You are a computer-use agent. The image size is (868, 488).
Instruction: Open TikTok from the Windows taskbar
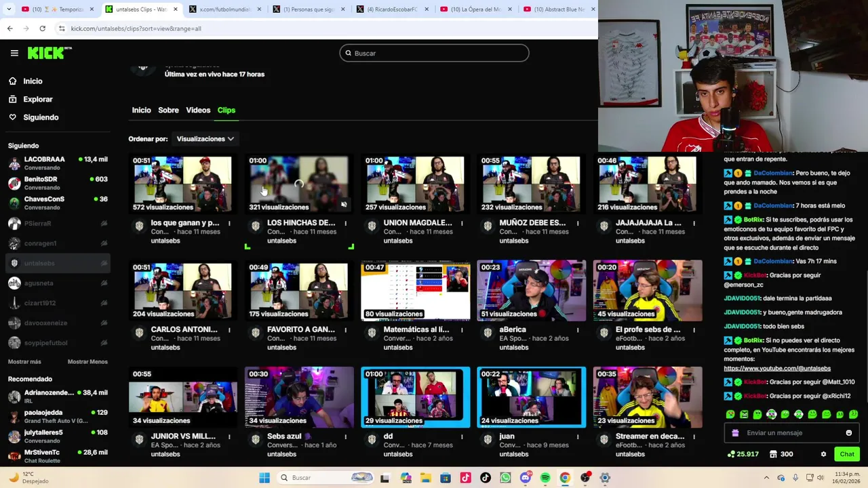[x=485, y=478]
